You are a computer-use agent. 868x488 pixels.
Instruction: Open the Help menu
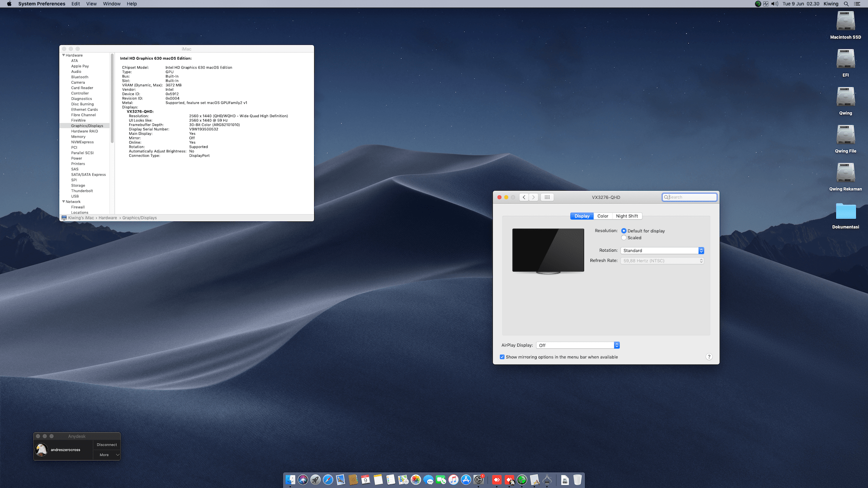coord(132,4)
